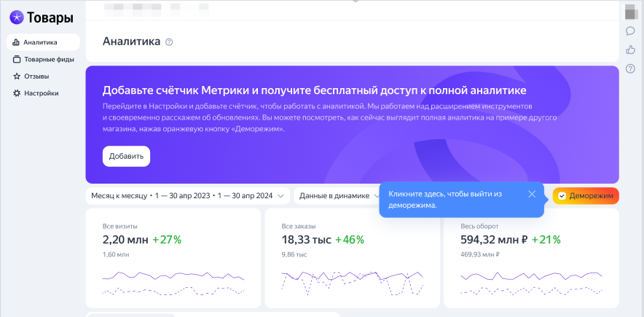Click the +27% visits growth figure
This screenshot has height=317, width=644.
point(167,240)
